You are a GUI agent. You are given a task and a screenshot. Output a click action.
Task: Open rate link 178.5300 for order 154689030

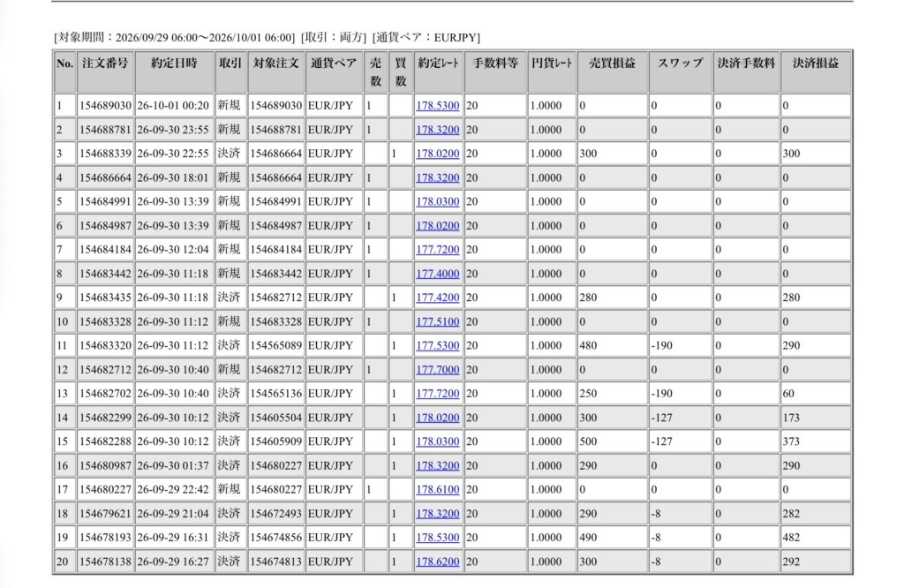[x=438, y=105]
